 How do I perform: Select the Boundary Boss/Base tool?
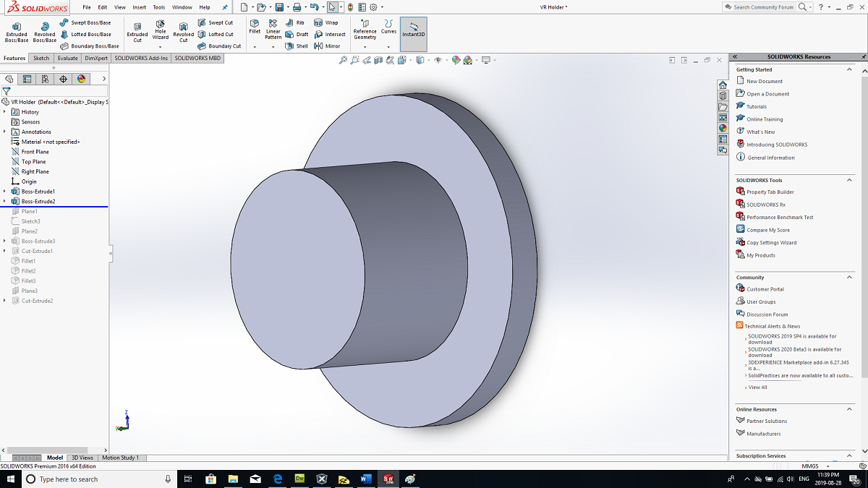click(x=90, y=46)
